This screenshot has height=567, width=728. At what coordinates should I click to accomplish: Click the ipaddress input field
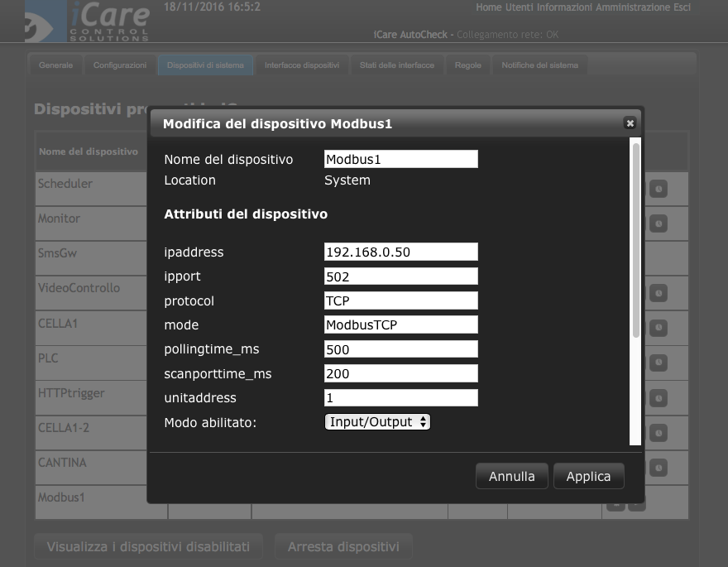click(401, 252)
